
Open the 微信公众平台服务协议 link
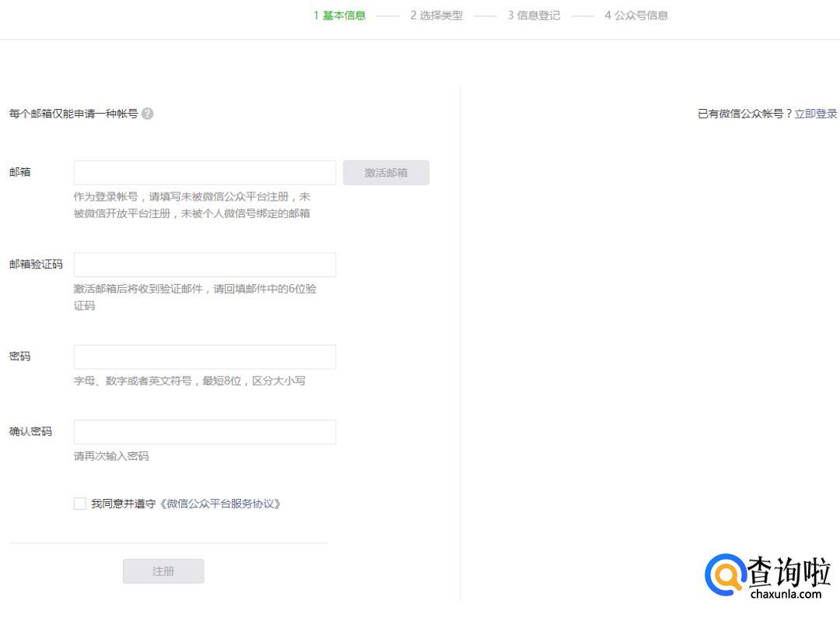coord(219,504)
